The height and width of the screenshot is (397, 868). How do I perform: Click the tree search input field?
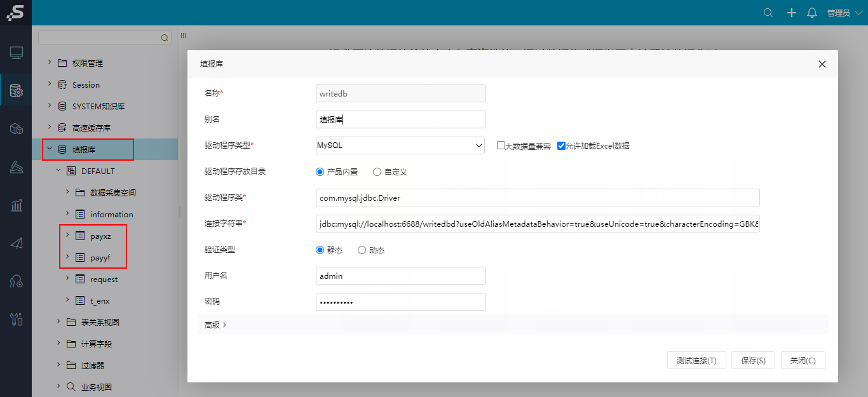tap(105, 38)
